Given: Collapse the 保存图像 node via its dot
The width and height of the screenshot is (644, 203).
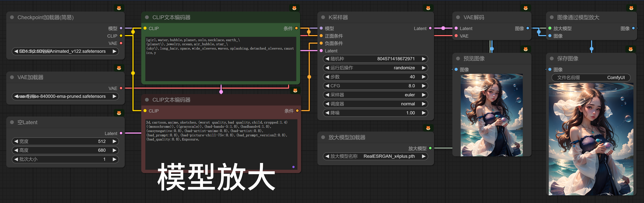Looking at the screenshot, I should [x=552, y=59].
